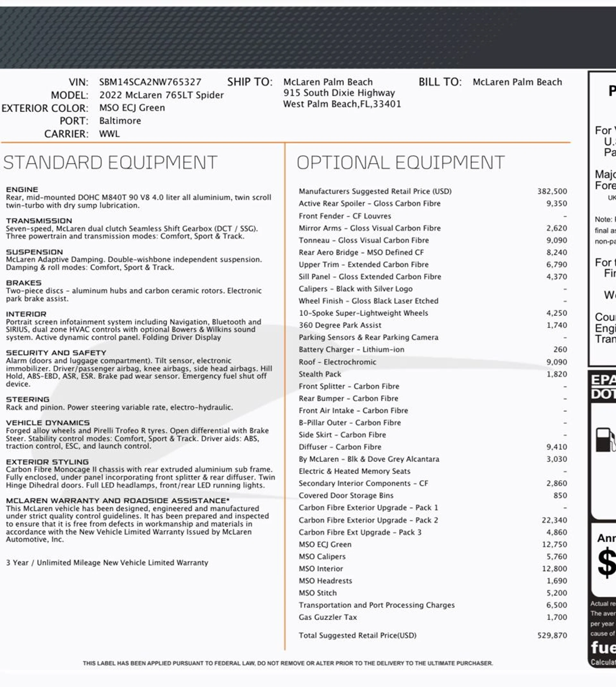Viewport: 616px width, 687px height.
Task: Click the ENGINE section title
Action: 22,190
